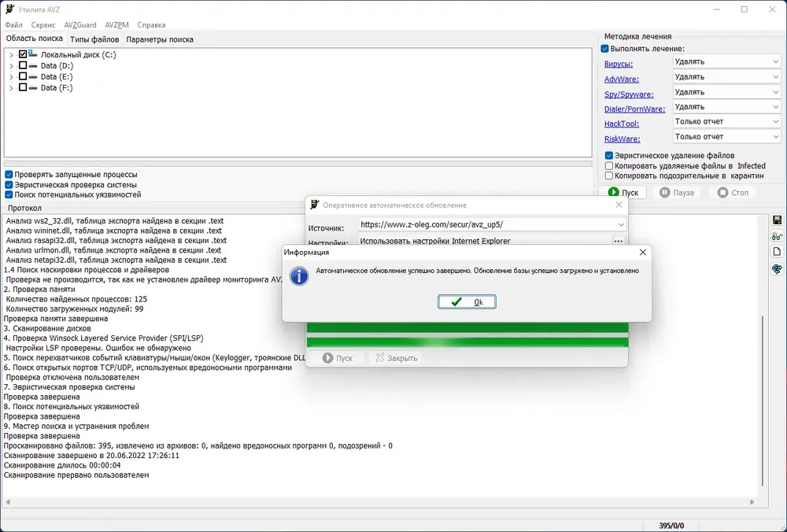Uncheck Эвристическое удаление файлов

coord(609,156)
